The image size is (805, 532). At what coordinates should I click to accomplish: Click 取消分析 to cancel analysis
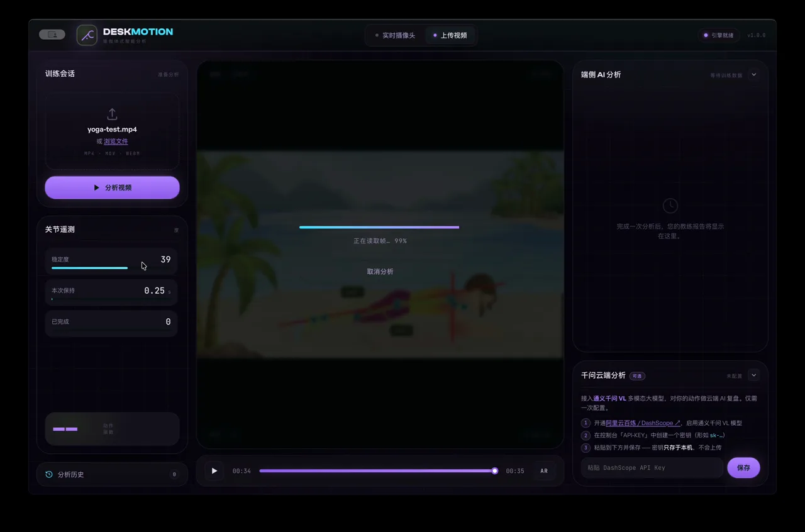tap(380, 272)
